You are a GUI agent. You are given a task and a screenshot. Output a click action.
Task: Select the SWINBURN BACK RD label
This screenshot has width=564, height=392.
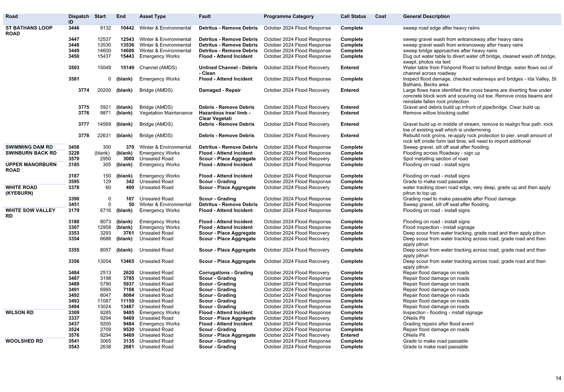click(31, 153)
